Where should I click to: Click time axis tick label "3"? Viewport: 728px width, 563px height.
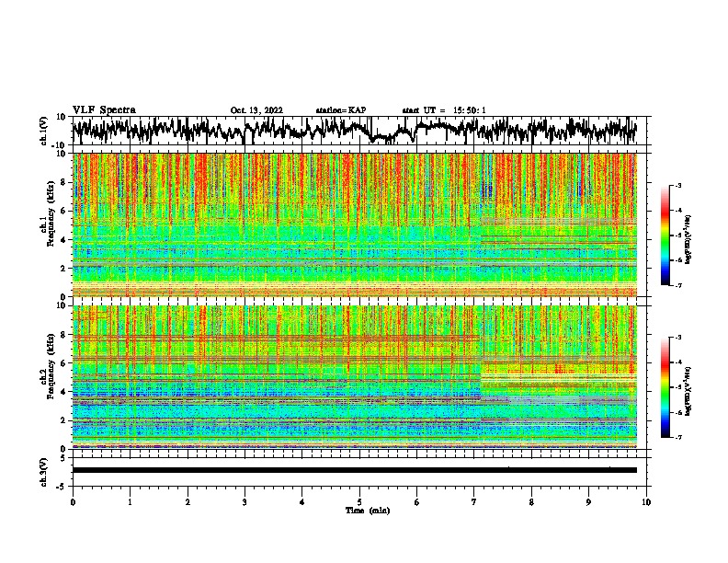coord(245,502)
